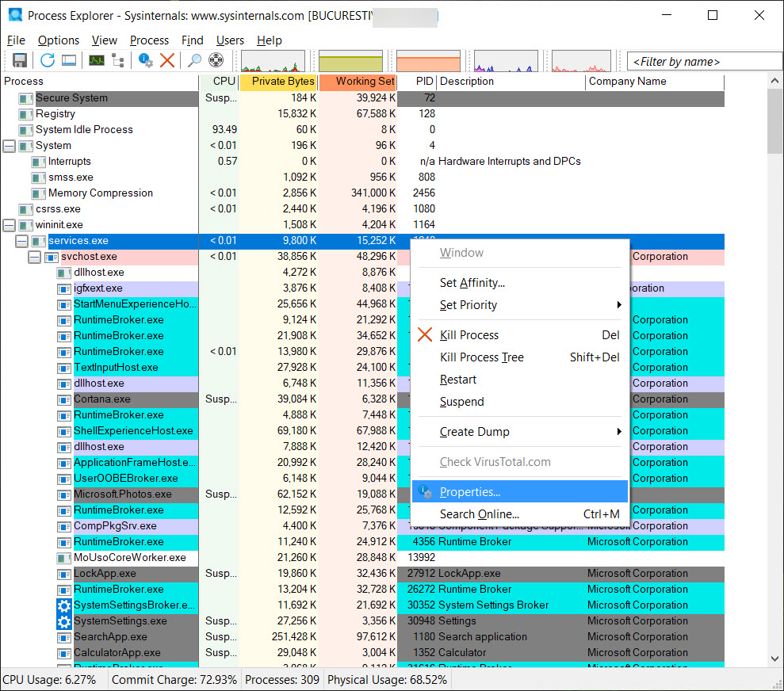Viewport: 784px width, 691px height.
Task: Click the Cortana.exe process icon
Action: 64,399
